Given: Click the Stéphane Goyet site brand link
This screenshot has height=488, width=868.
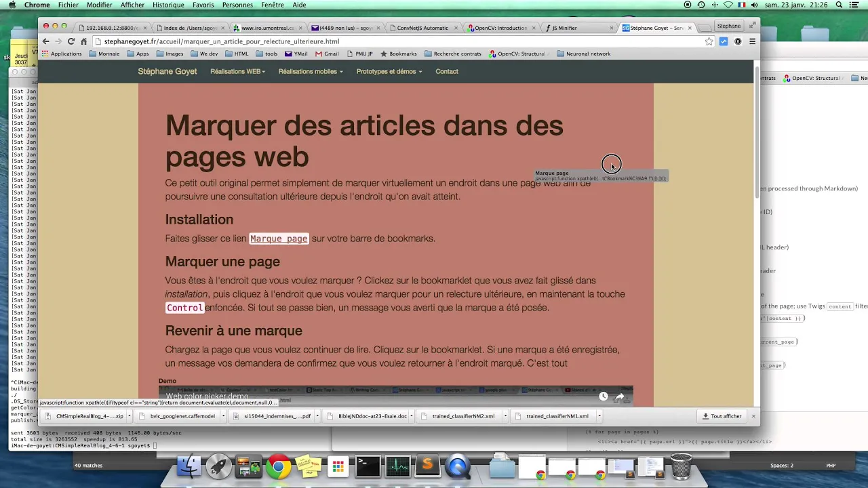Looking at the screenshot, I should (x=167, y=71).
